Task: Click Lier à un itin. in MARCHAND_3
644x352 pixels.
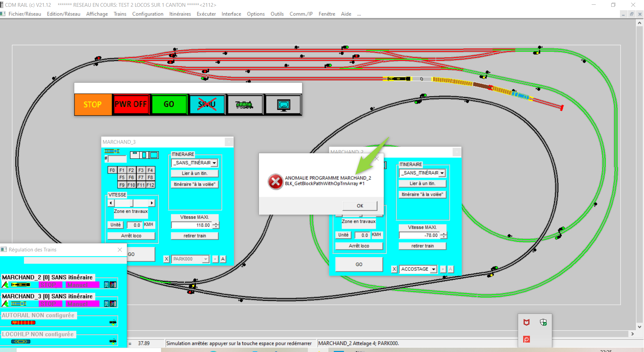Action: tap(195, 173)
